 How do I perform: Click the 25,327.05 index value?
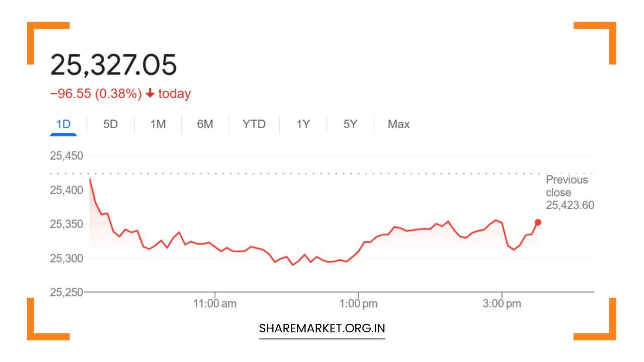pyautogui.click(x=114, y=65)
